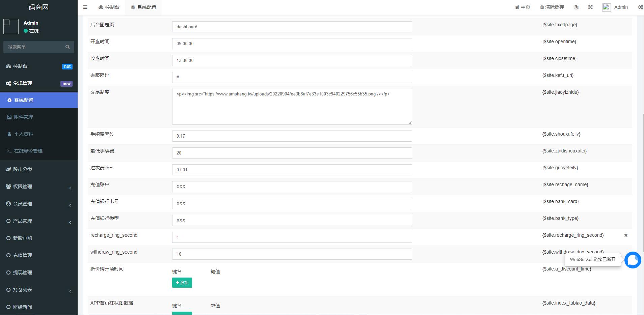This screenshot has width=644, height=315.
Task: Open 附件管理 in the sidebar
Action: pyautogui.click(x=24, y=117)
